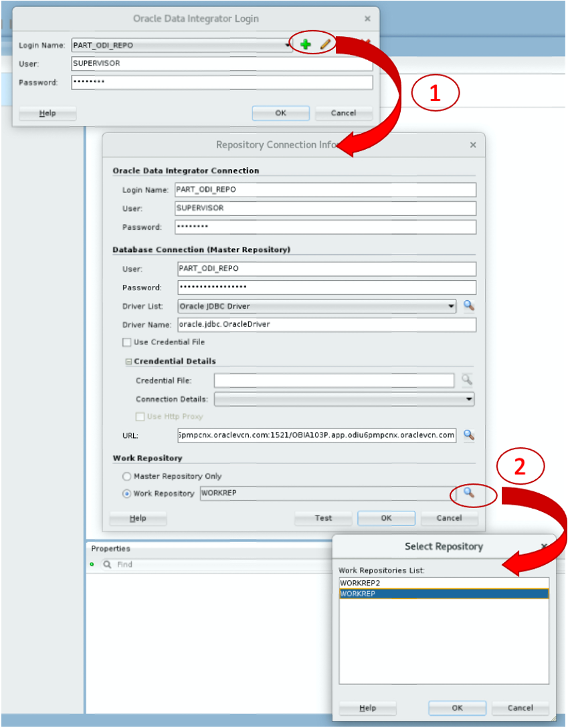Select WORKREP in Work Repositories List
The width and height of the screenshot is (568, 728).
(x=444, y=594)
